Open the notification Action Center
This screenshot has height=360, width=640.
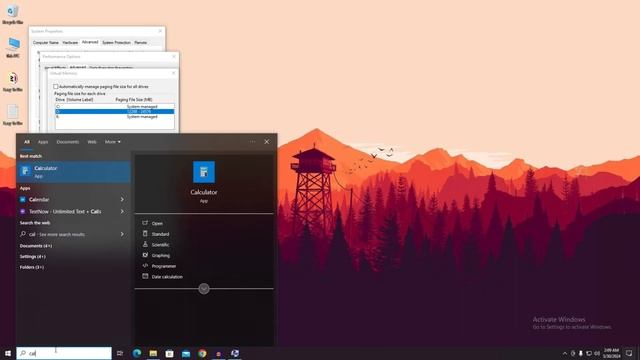(x=629, y=353)
